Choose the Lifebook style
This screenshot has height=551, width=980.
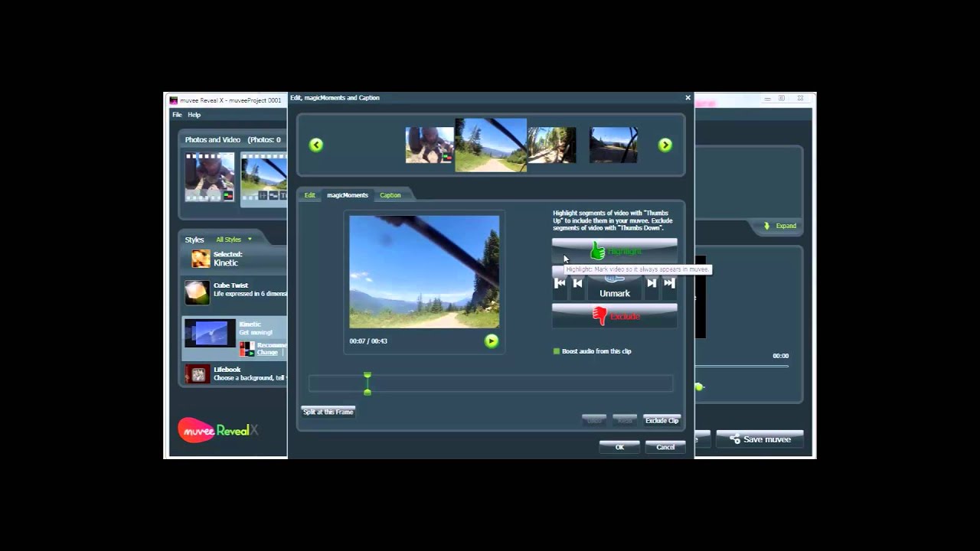235,373
